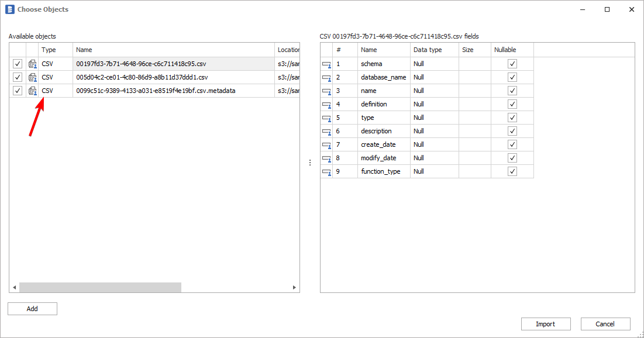Disable Nullable for the schema field

pos(512,63)
